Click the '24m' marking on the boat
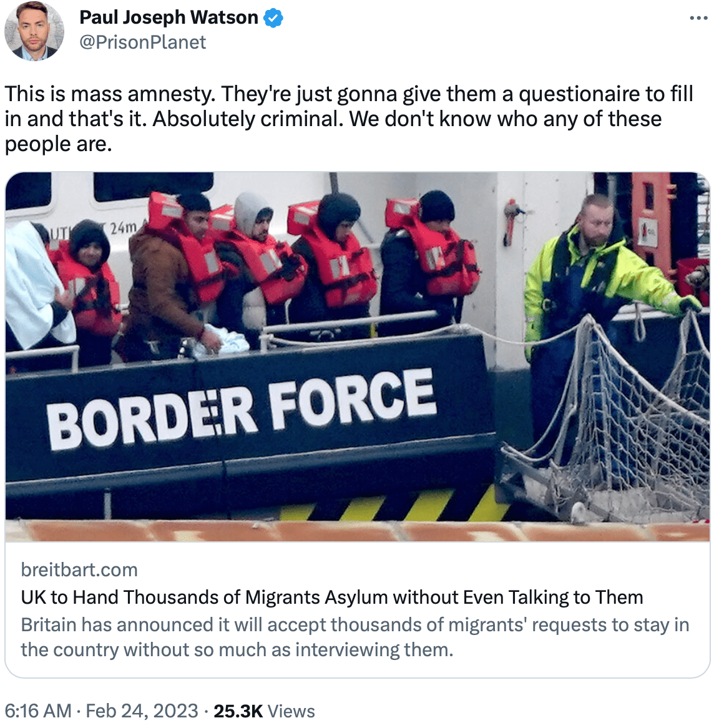The width and height of the screenshot is (714, 728). 123,228
